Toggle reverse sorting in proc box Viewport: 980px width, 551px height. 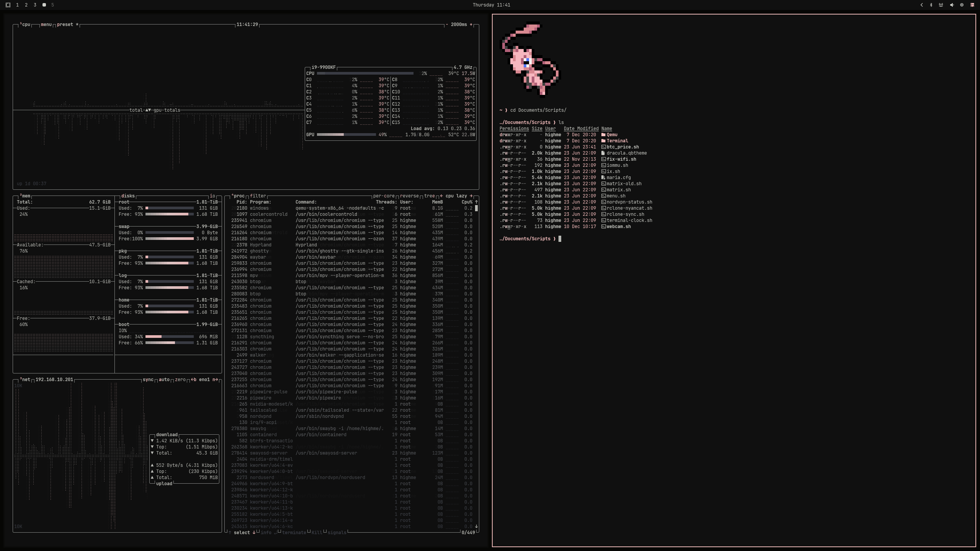(409, 196)
